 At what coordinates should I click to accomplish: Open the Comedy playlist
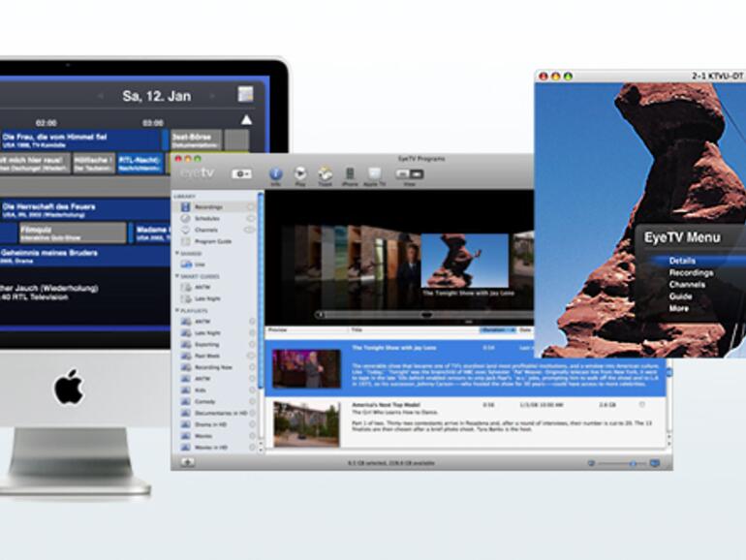click(205, 401)
